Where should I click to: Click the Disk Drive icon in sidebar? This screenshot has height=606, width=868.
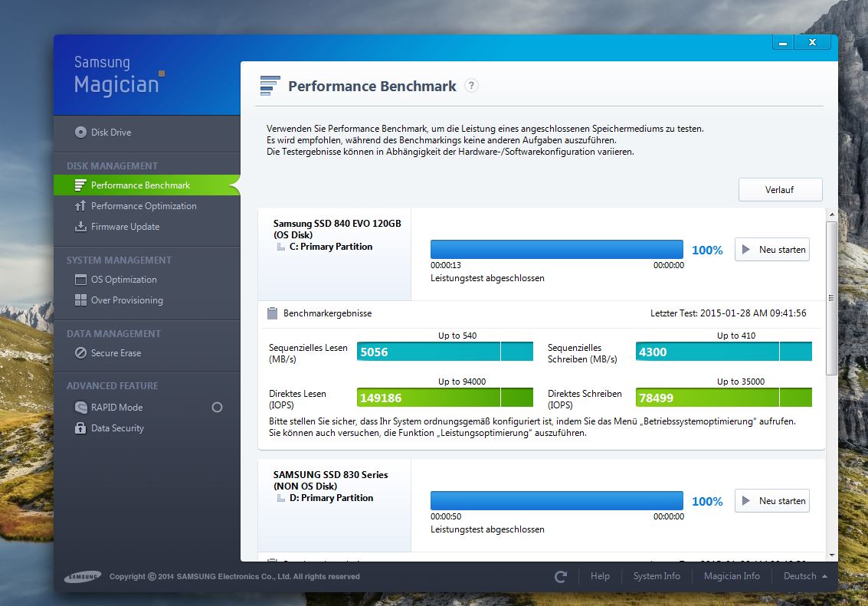[x=80, y=133]
